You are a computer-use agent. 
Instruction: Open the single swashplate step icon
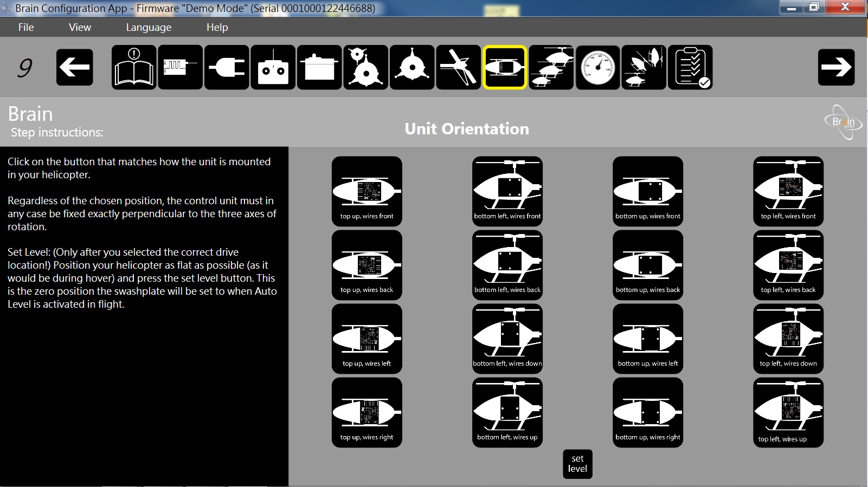412,67
